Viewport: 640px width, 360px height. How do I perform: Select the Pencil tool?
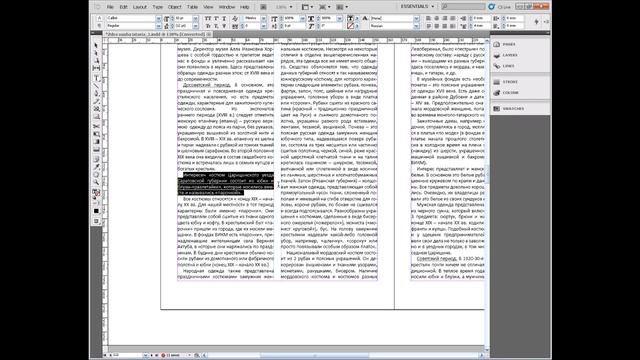[96, 101]
